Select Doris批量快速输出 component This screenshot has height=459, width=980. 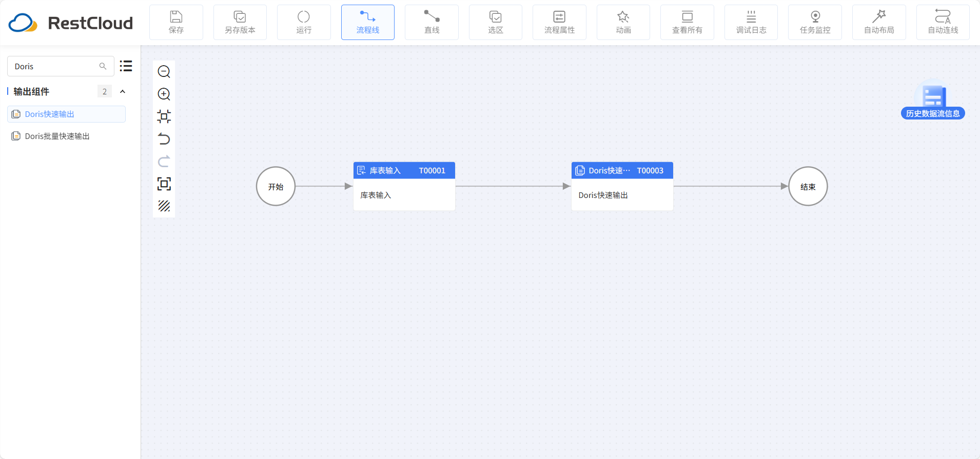66,136
